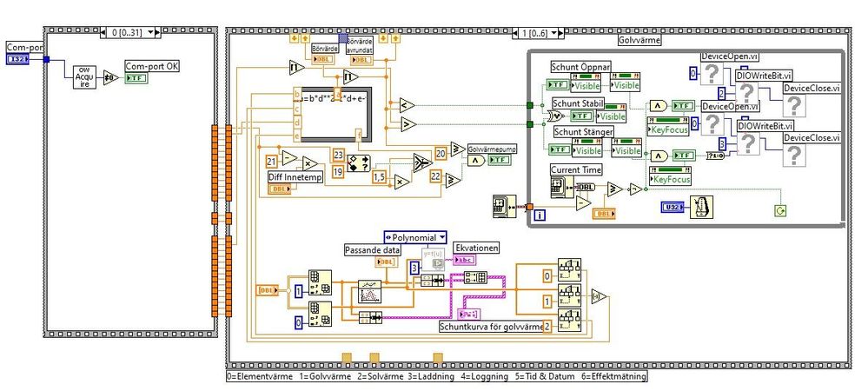Viewport: 868px width, 391px height.
Task: Go to previous case in Golvvärme case structure
Action: click(515, 33)
